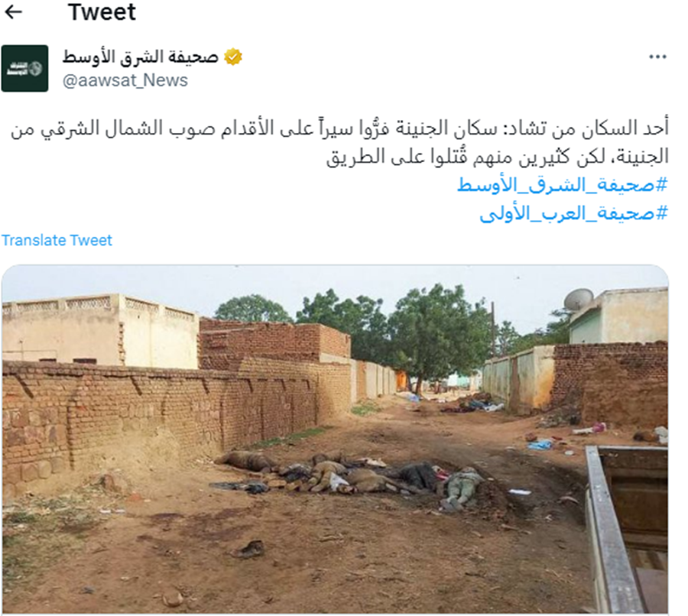
Task: Click the lone shoe in the photo foreground
Action: click(248, 549)
